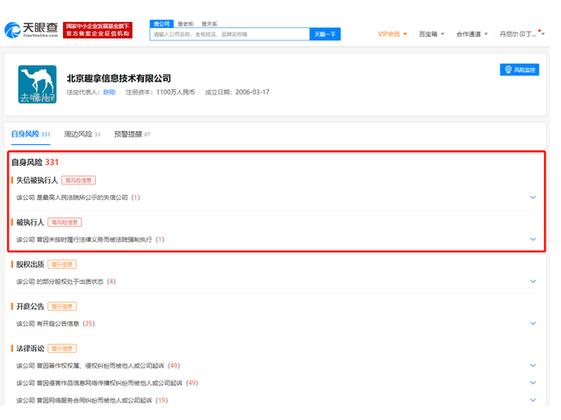Viewport: 561px width, 420px height.
Task: Click the founding date 2006-03-17 text
Action: click(x=252, y=92)
